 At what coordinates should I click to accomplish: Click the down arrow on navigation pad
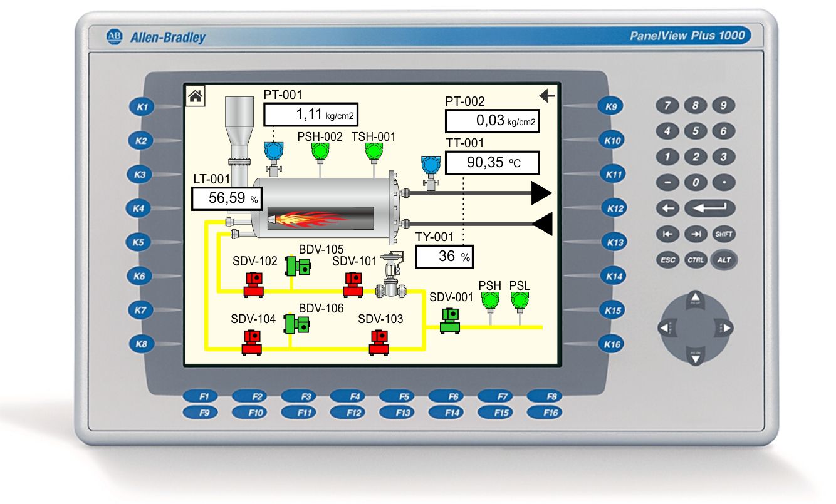coord(694,357)
